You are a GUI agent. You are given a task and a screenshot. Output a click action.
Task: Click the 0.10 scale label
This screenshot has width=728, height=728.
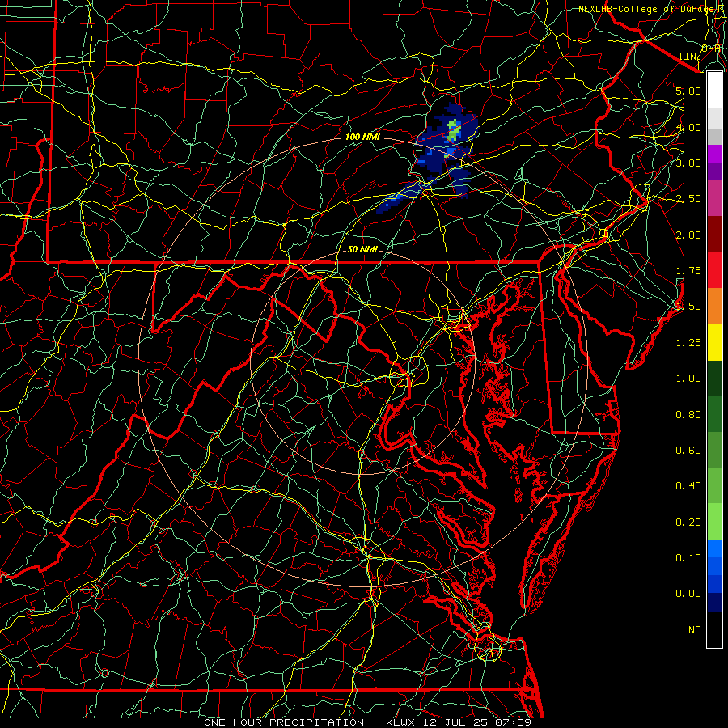[x=688, y=558]
